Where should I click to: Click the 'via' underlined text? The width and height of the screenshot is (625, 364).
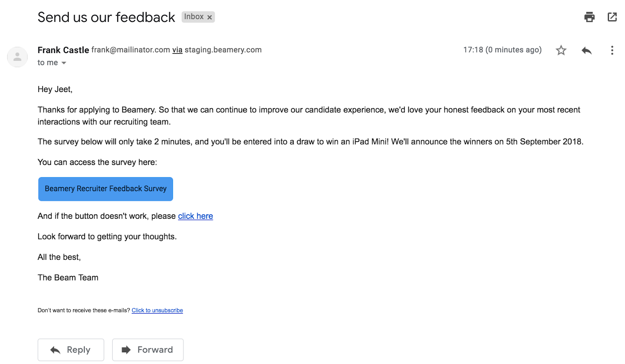[177, 50]
